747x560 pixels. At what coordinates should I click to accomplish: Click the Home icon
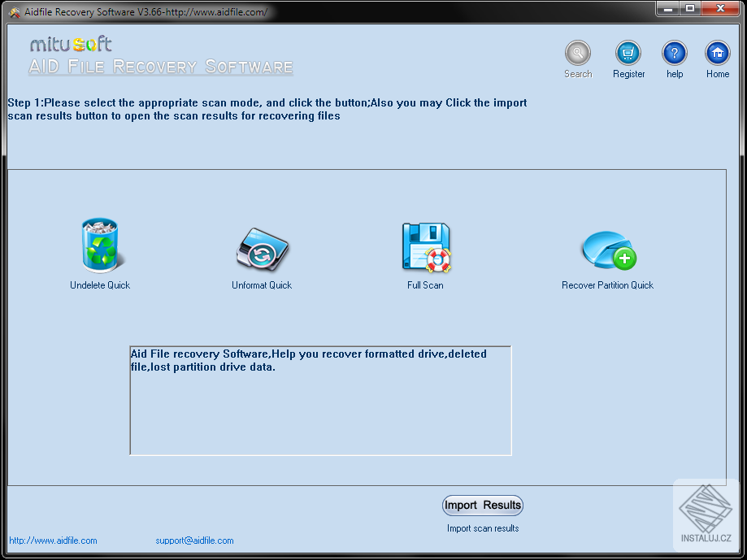pyautogui.click(x=717, y=57)
